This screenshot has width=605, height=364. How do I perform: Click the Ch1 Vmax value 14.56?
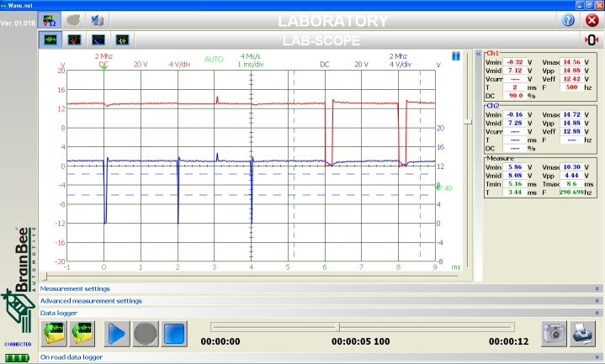pos(571,62)
